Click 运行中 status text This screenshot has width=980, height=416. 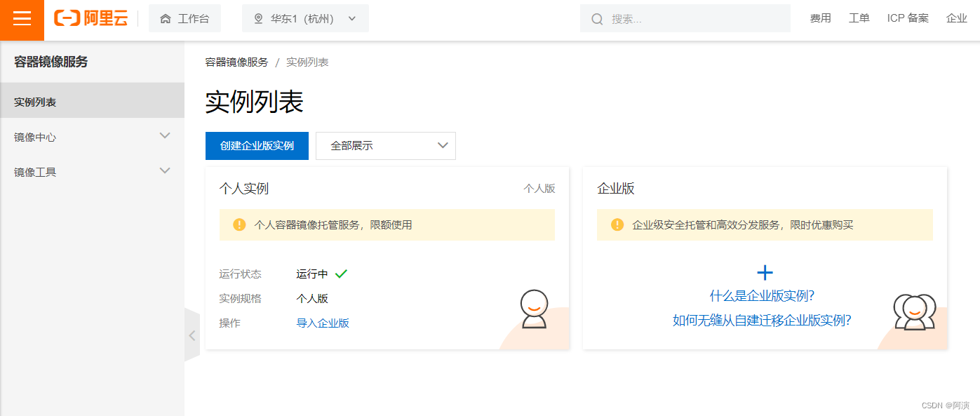[312, 274]
